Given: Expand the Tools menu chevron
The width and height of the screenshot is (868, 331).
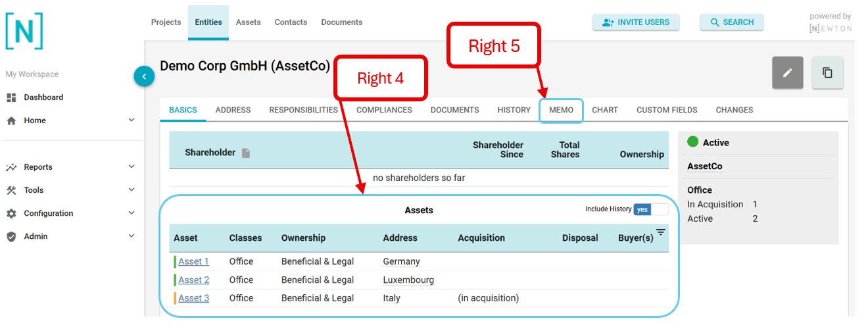Looking at the screenshot, I should click(x=132, y=190).
